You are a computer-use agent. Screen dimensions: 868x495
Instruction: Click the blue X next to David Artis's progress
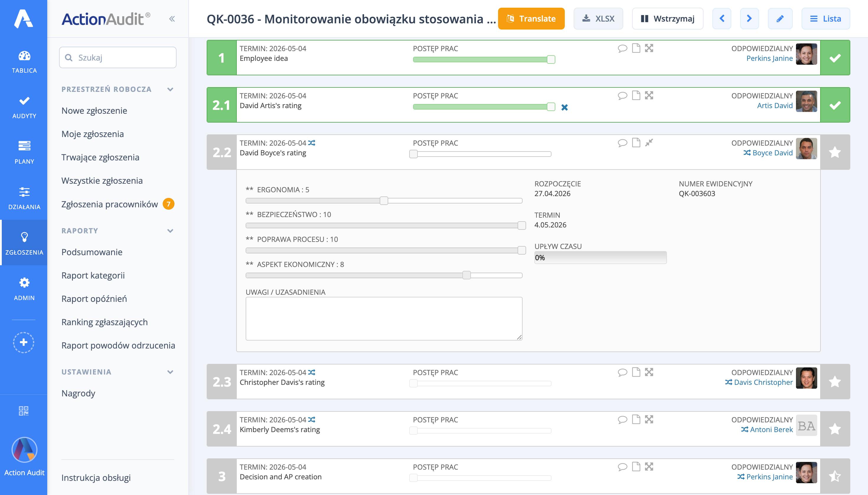point(564,108)
